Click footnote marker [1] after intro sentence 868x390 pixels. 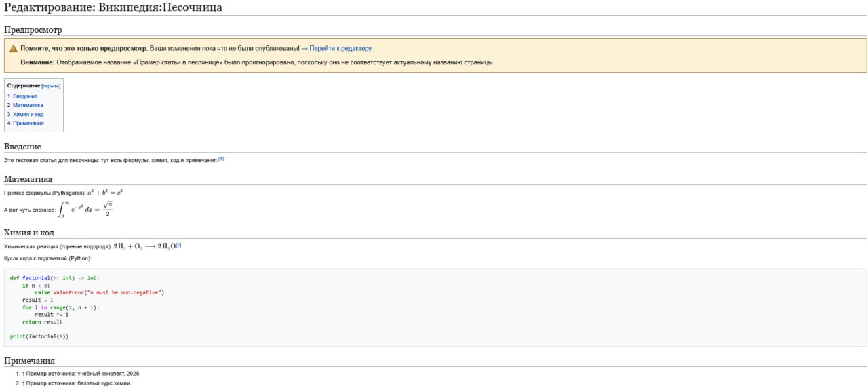tap(221, 159)
